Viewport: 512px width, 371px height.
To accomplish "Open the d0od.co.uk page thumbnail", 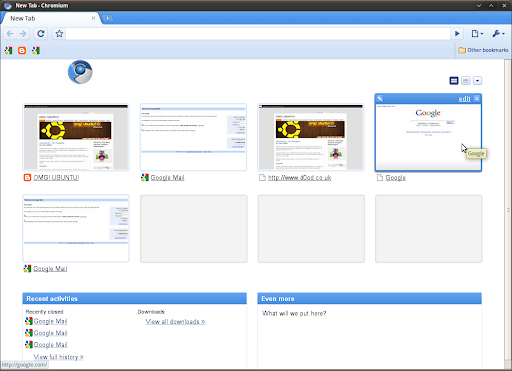I will tap(311, 137).
